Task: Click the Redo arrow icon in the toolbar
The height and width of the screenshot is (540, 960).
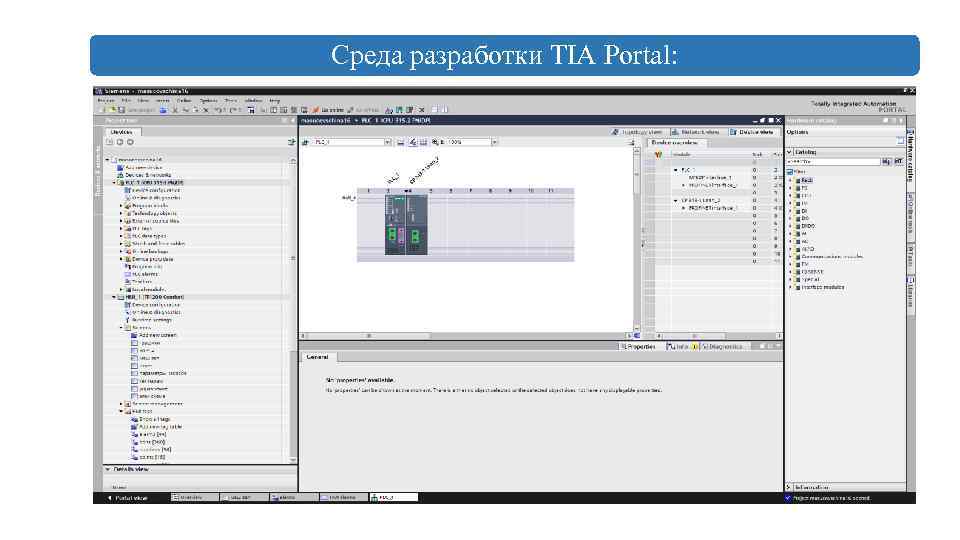Action: 233,110
